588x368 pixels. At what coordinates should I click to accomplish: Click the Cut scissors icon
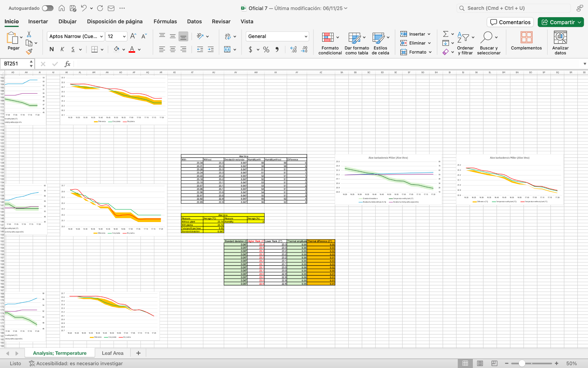pyautogui.click(x=29, y=34)
